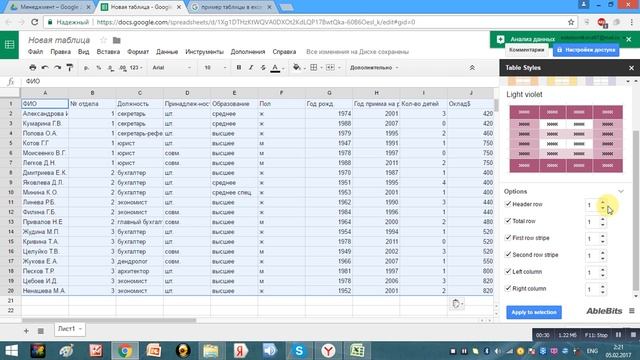
Task: Click Apply to selection button
Action: tap(534, 312)
